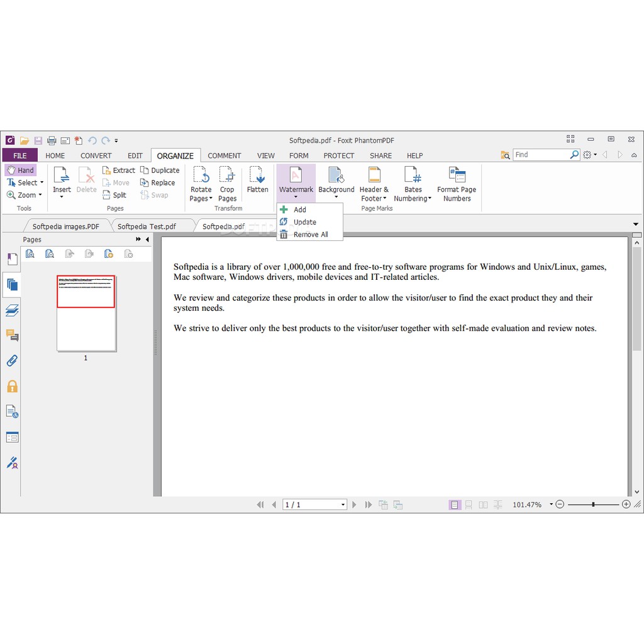Select the Hand tool

click(x=21, y=170)
